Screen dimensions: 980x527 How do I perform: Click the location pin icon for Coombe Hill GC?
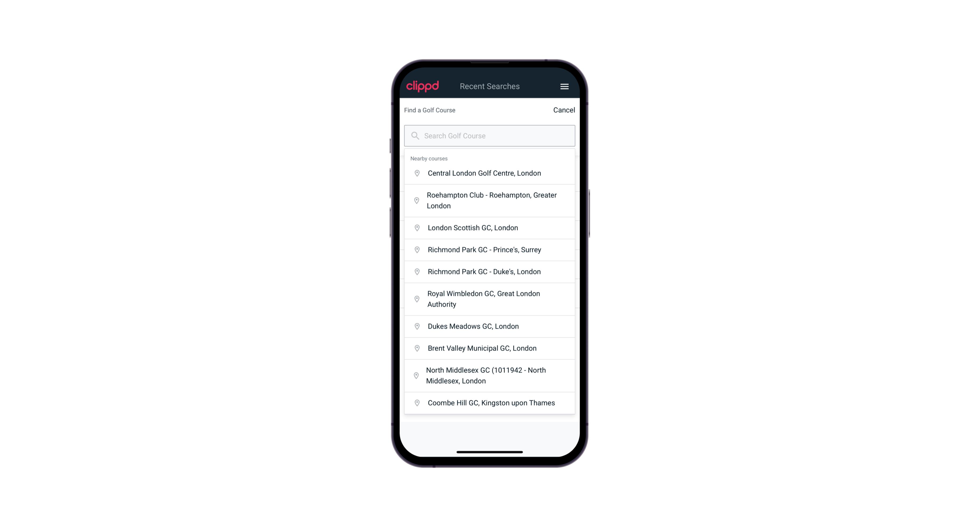pos(416,403)
